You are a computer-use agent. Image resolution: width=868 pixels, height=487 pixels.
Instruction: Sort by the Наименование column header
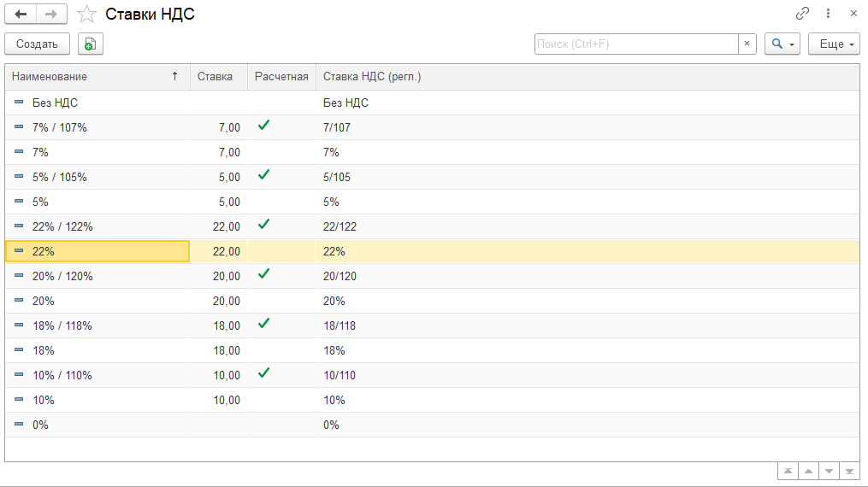[x=94, y=77]
